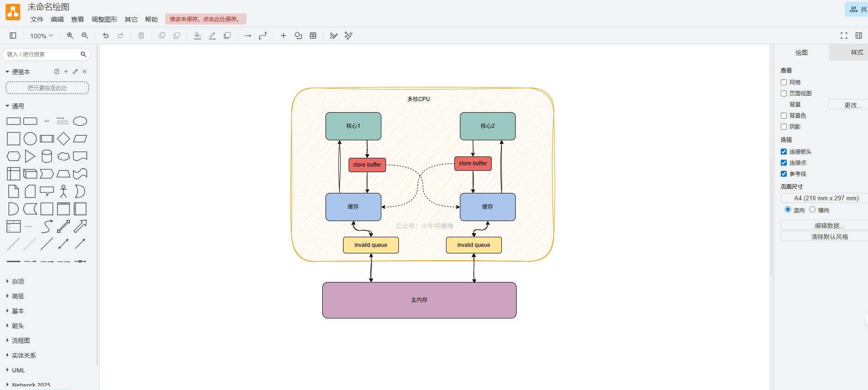Select the 横向 landscape radio button
868x390 pixels.
point(812,210)
